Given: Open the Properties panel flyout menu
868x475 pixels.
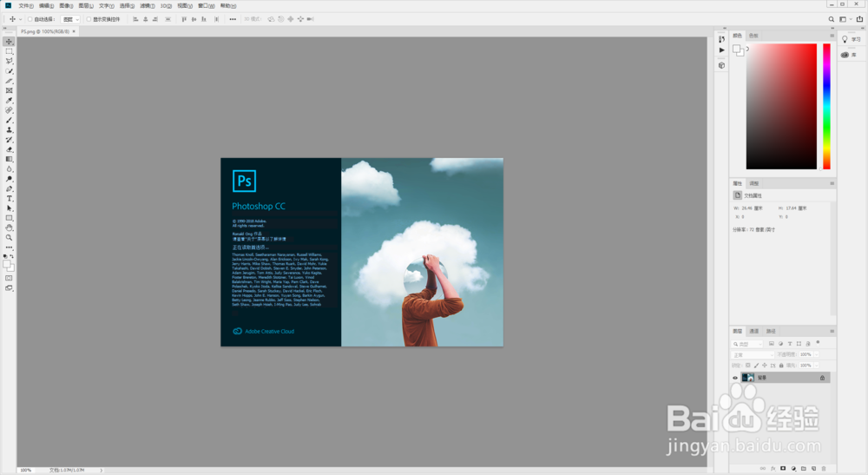Looking at the screenshot, I should 832,183.
